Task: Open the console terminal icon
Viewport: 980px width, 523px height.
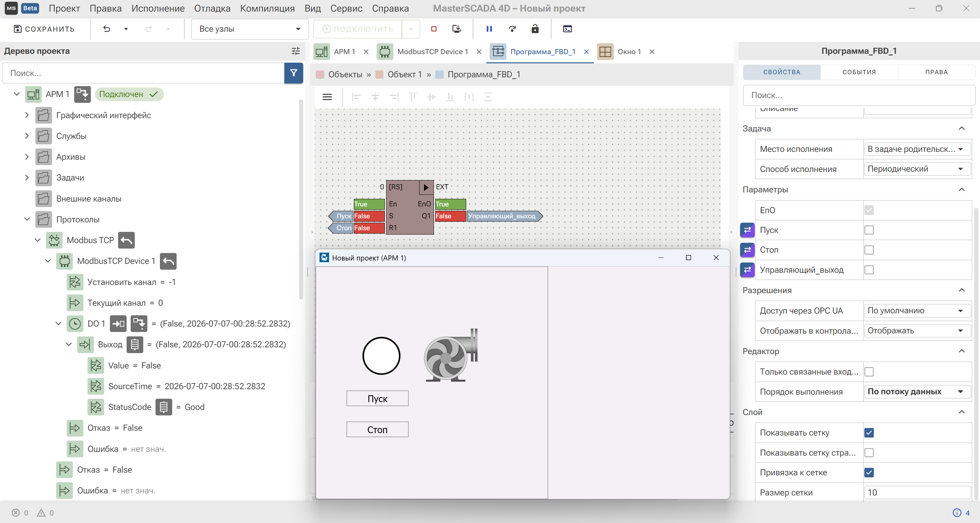Action: tap(567, 29)
